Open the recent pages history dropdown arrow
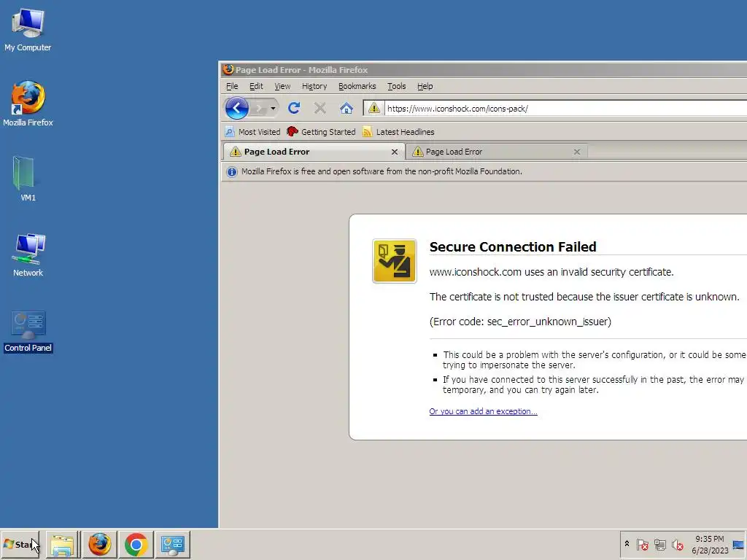Screen dimensions: 747x560 (273, 109)
